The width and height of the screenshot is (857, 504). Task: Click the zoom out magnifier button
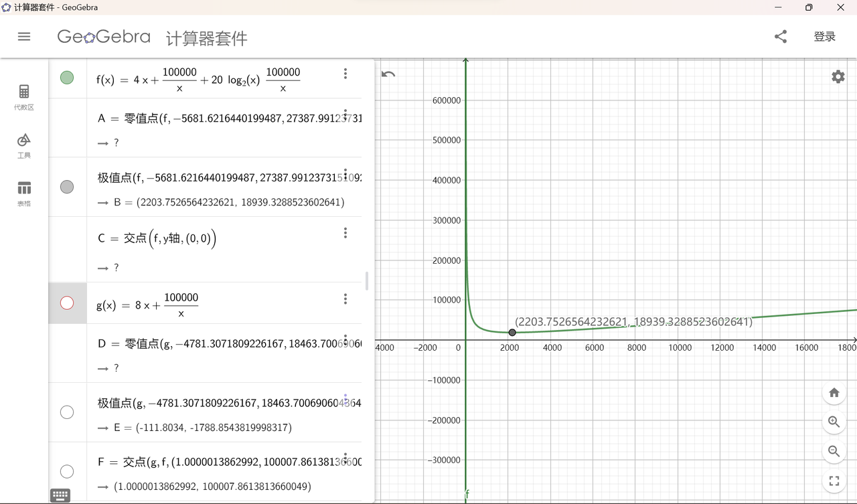[x=834, y=451]
